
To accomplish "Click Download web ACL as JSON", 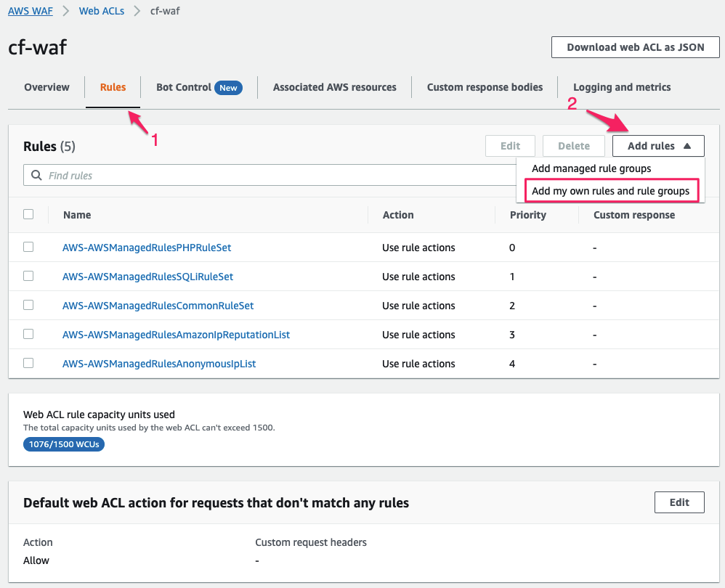I will [x=636, y=47].
